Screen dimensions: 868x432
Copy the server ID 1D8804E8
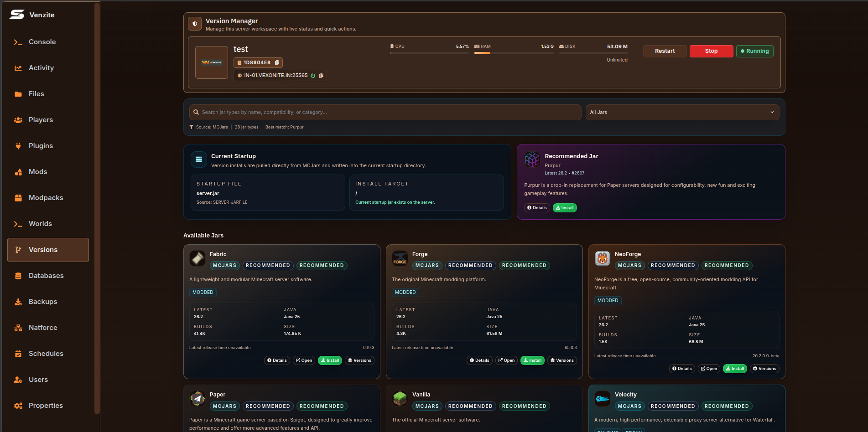277,62
